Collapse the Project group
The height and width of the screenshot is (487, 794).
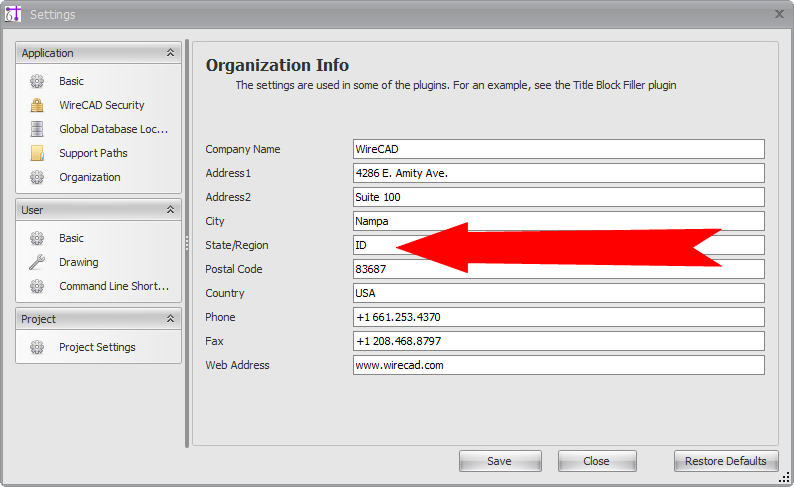pos(171,318)
